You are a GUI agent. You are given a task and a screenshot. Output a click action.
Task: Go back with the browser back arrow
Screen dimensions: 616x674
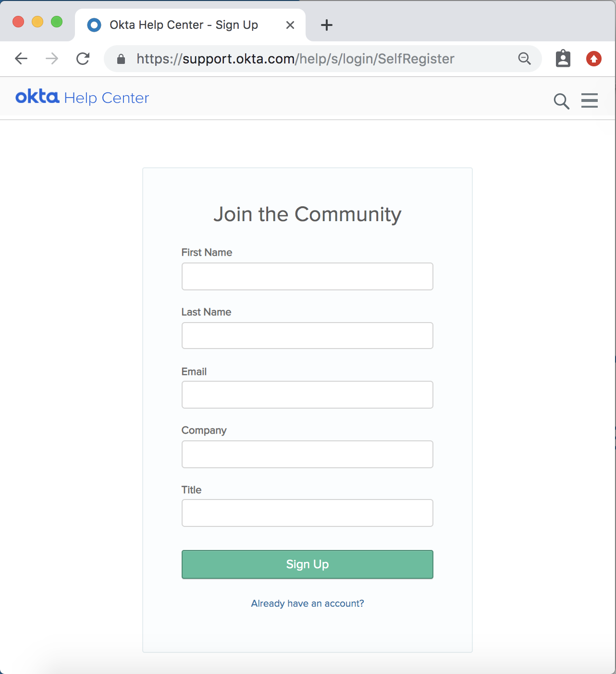pos(21,59)
